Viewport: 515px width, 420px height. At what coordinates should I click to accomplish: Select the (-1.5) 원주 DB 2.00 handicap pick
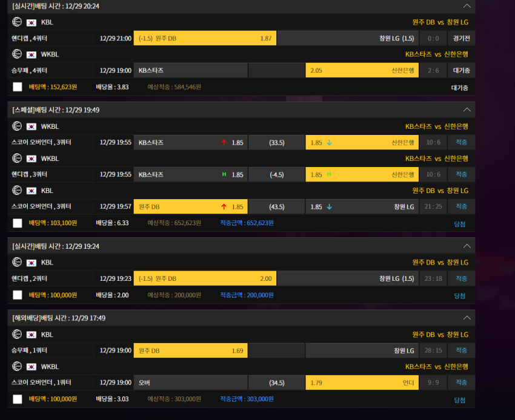tap(205, 278)
